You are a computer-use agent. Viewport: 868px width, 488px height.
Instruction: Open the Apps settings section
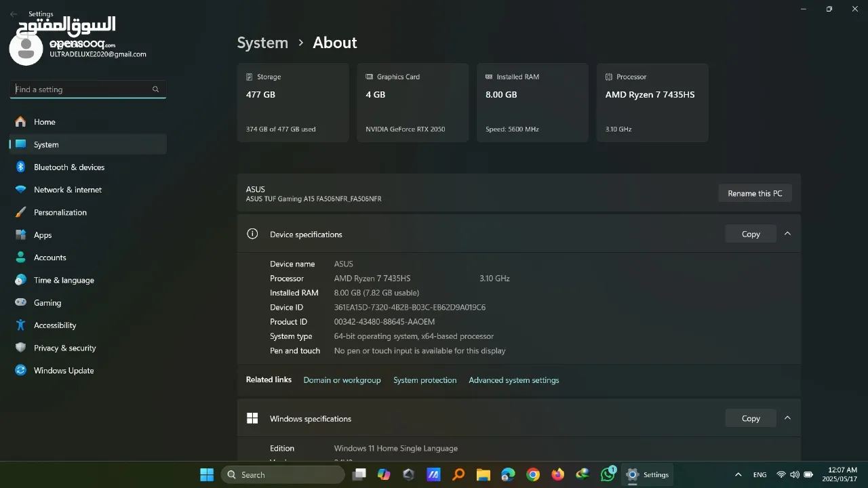tap(88, 235)
